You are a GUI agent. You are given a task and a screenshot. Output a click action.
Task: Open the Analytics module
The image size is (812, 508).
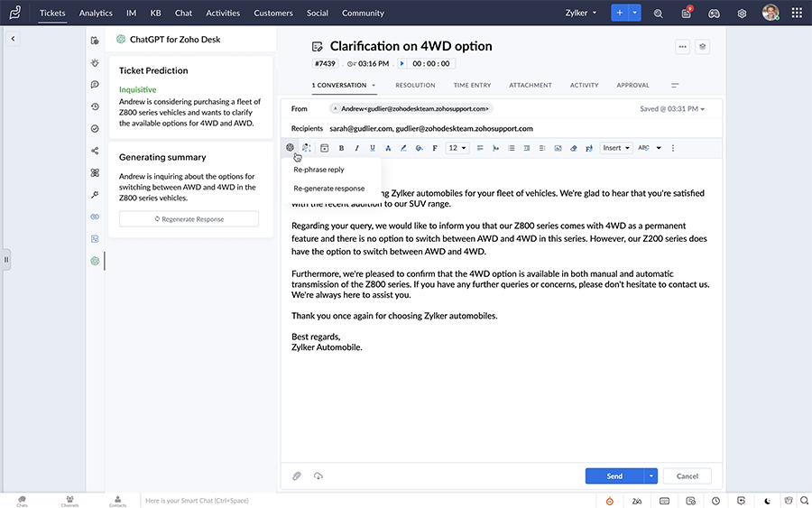[x=96, y=13]
